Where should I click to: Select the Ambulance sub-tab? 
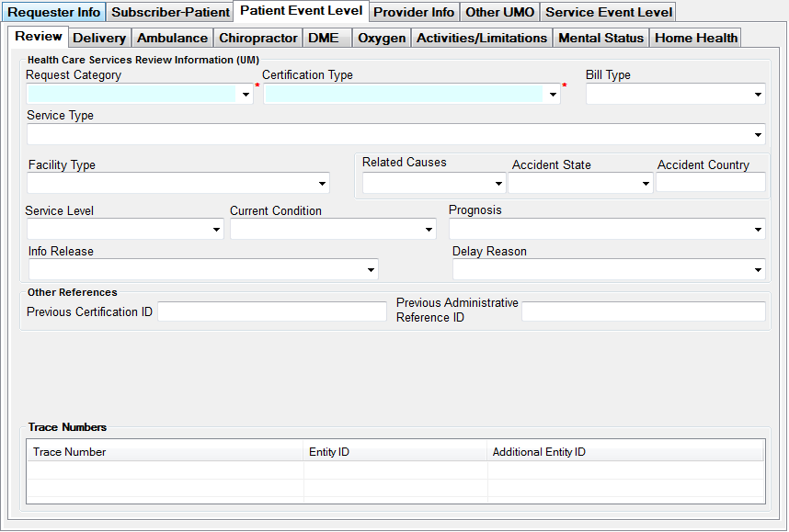[x=172, y=39]
